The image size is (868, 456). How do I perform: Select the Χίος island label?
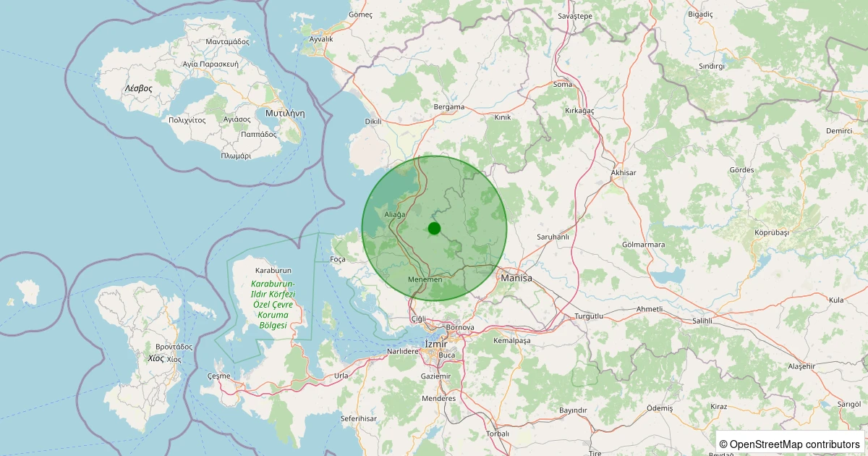click(156, 358)
